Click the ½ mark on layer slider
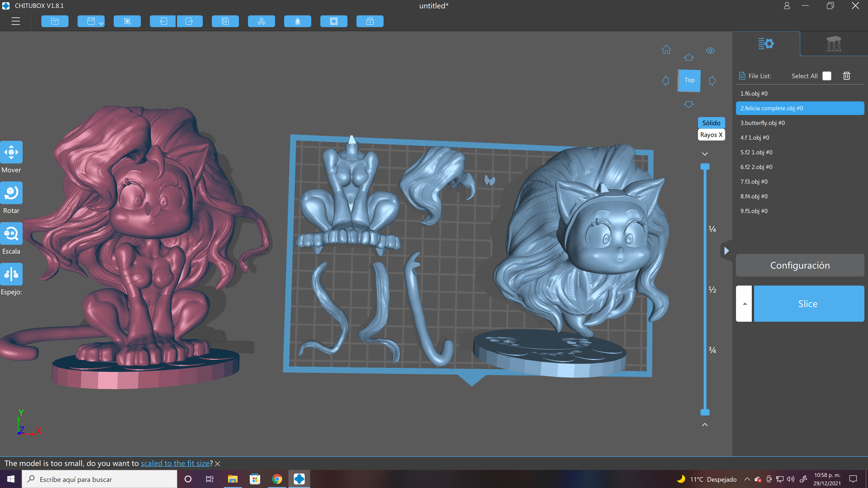This screenshot has width=868, height=488. [712, 289]
